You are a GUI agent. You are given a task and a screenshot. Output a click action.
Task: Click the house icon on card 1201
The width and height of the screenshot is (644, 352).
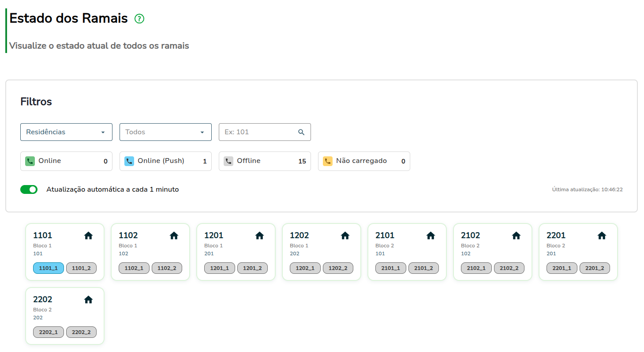pyautogui.click(x=260, y=236)
